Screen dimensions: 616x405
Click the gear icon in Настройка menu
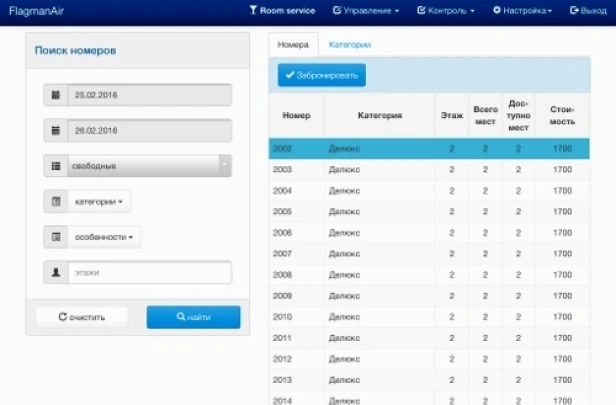coord(497,10)
